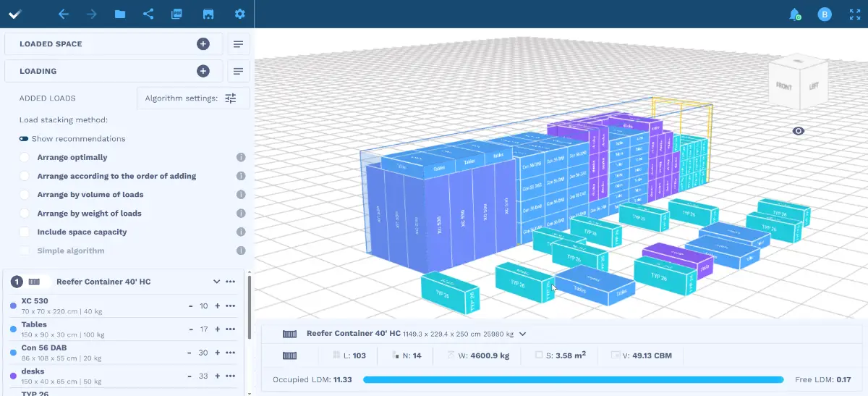Open more options for XC 530 load

pos(231,306)
